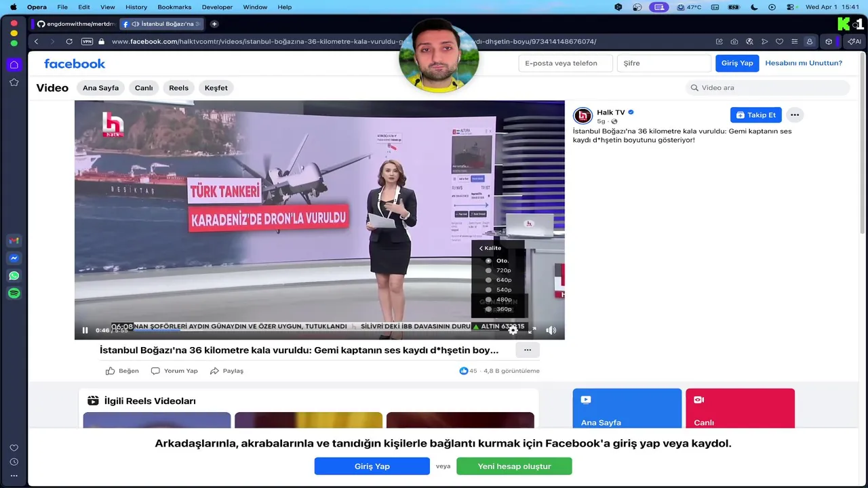The height and width of the screenshot is (488, 868).
Task: Open sidebar heart (pinboards) icon
Action: click(x=14, y=448)
